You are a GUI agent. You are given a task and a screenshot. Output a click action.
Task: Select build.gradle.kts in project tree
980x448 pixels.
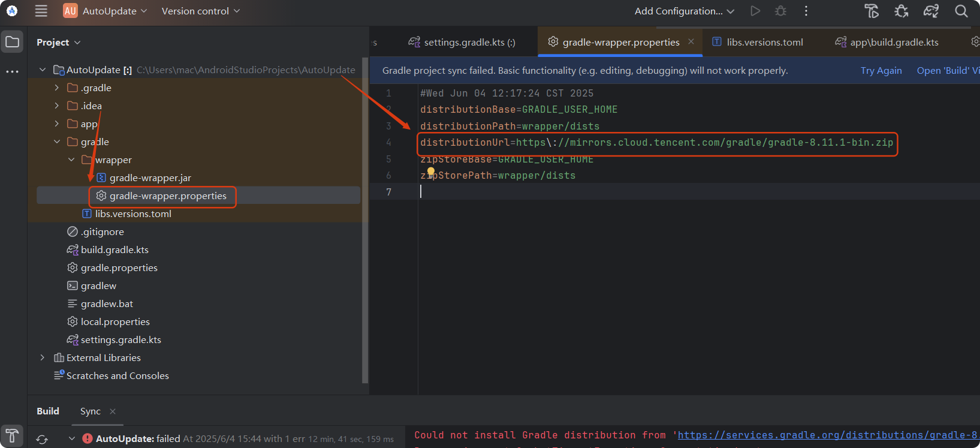[114, 249]
